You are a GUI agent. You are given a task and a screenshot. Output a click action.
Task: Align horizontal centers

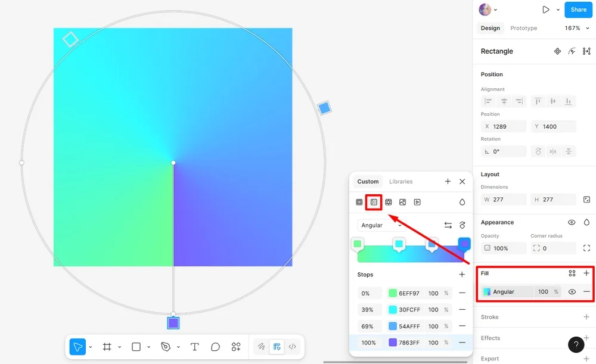coord(504,101)
